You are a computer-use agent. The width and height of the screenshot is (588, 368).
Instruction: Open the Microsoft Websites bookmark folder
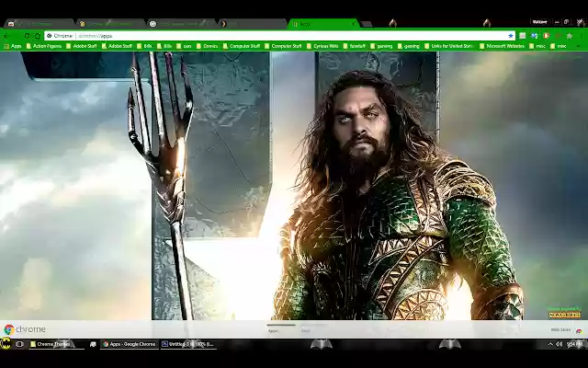[502, 46]
